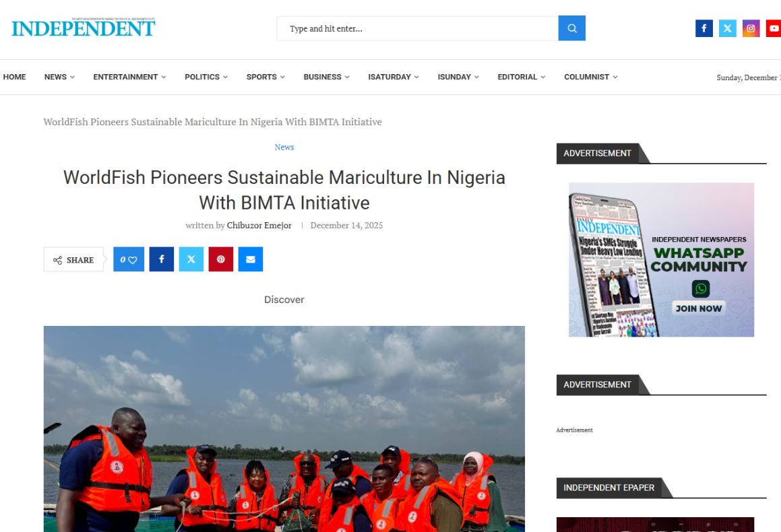Open the Facebook page icon in header
Image resolution: width=781 pixels, height=532 pixels.
[704, 28]
